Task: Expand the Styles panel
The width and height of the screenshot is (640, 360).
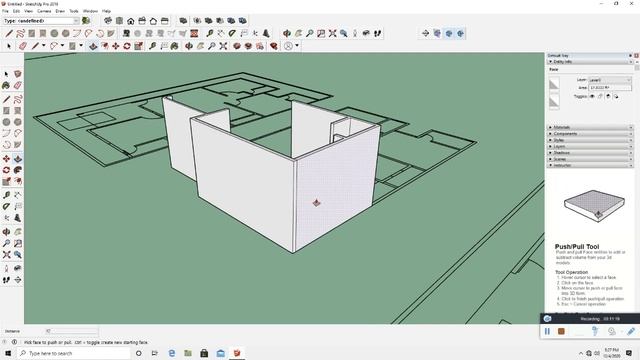Action: [x=590, y=140]
